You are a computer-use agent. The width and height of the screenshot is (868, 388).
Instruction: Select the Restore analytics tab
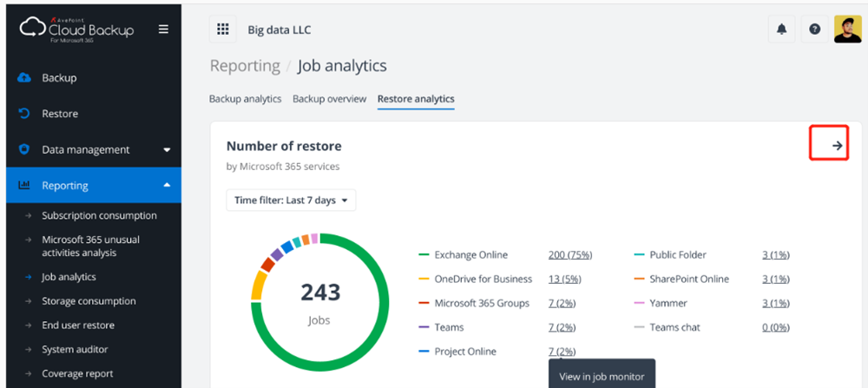click(x=416, y=99)
